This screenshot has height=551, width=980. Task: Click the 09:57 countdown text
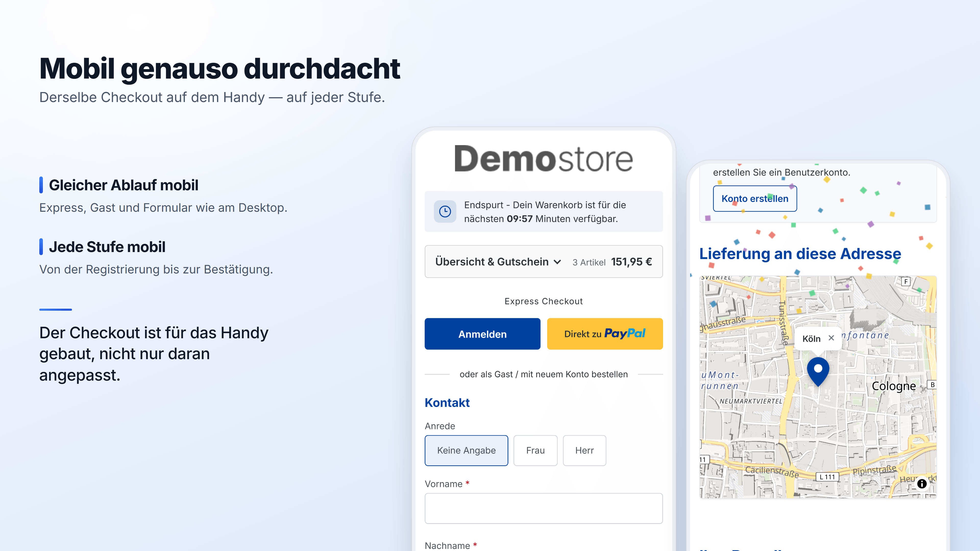(x=520, y=219)
